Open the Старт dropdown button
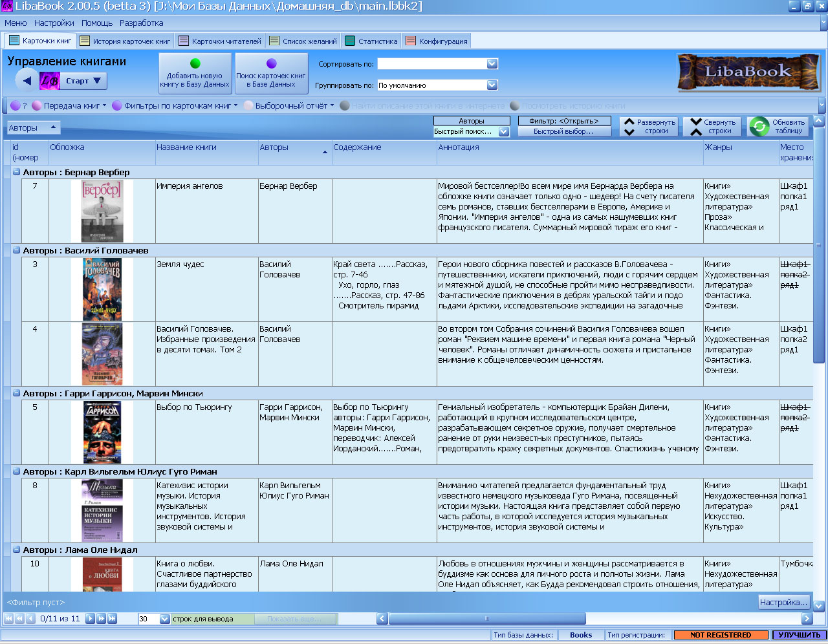The height and width of the screenshot is (644, 828). click(x=83, y=81)
